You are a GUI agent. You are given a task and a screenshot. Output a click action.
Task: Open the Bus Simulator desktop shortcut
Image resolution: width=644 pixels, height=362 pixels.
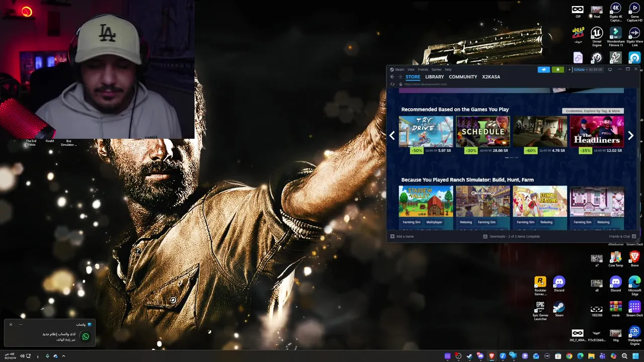click(69, 143)
